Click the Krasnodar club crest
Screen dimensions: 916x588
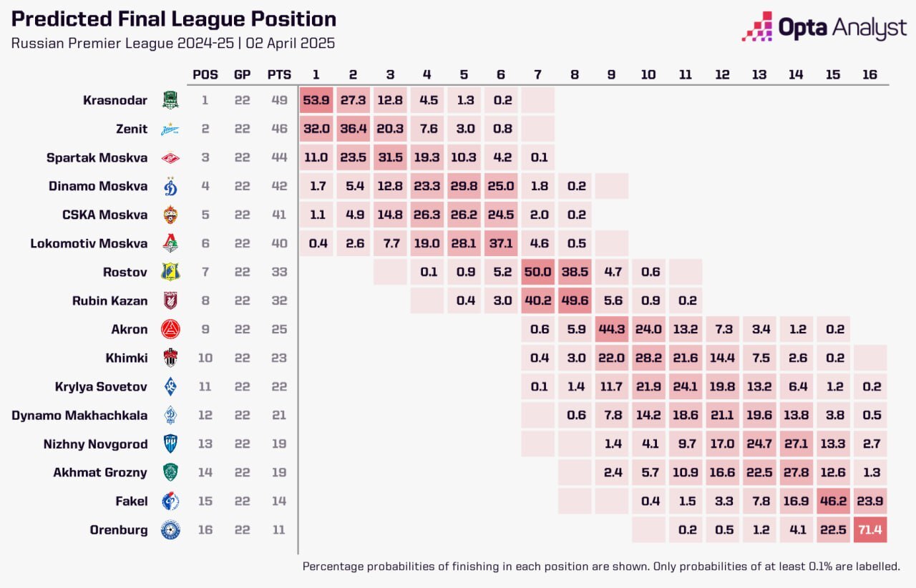pos(170,100)
